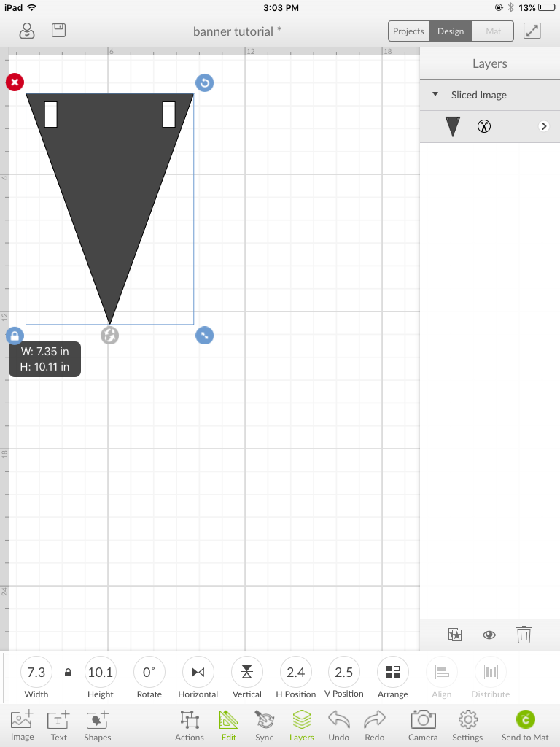The width and height of the screenshot is (560, 747).
Task: Toggle the aspect ratio lock handle
Action: [x=15, y=336]
